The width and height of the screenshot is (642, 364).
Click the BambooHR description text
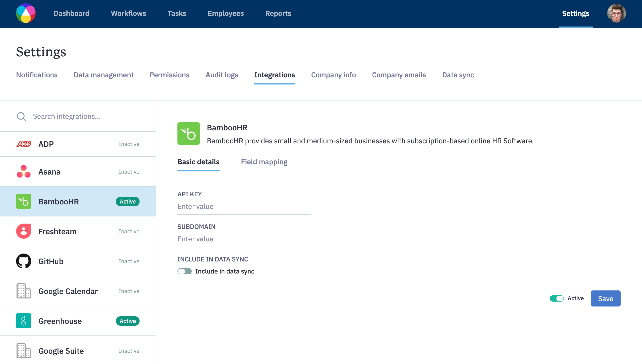pyautogui.click(x=370, y=141)
